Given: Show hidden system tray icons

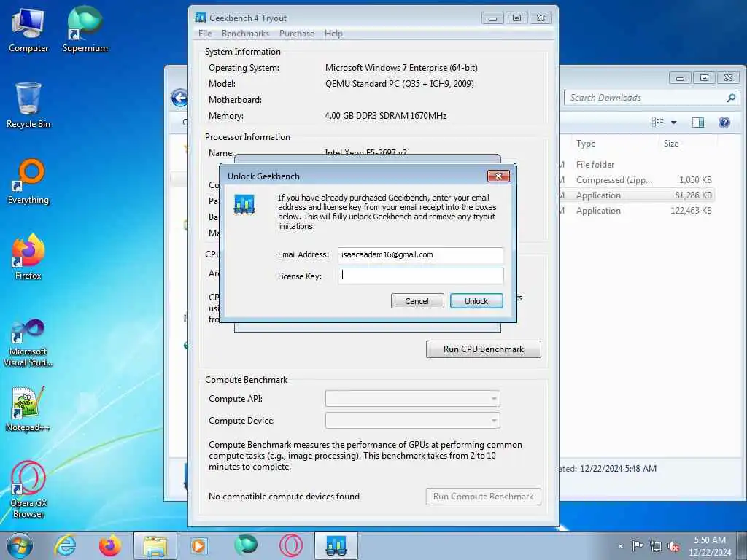Looking at the screenshot, I should point(620,546).
